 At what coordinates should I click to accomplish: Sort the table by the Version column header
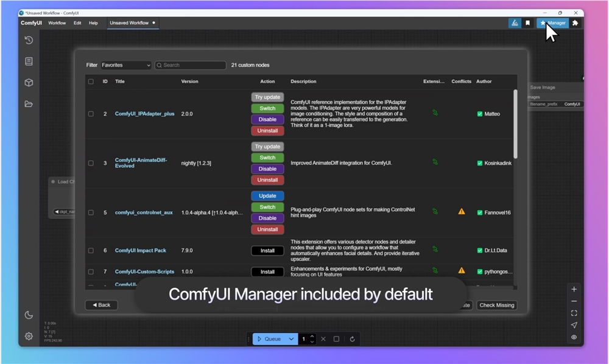pyautogui.click(x=189, y=82)
